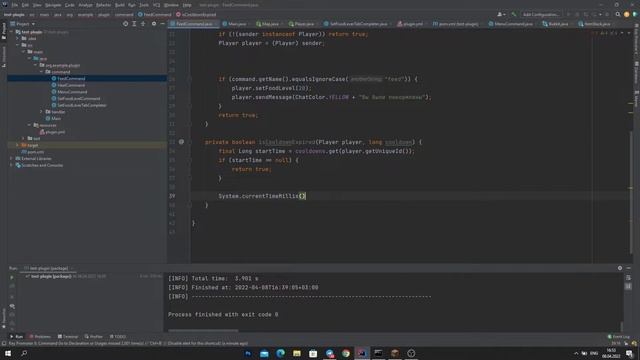Viewport: 640px width, 360px height.
Task: Open the Code menu
Action: 70,5
